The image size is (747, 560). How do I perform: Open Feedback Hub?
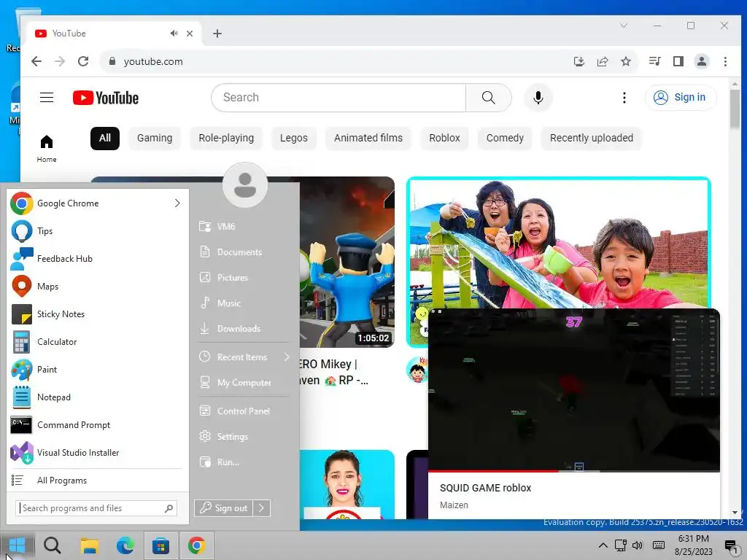pyautogui.click(x=96, y=259)
